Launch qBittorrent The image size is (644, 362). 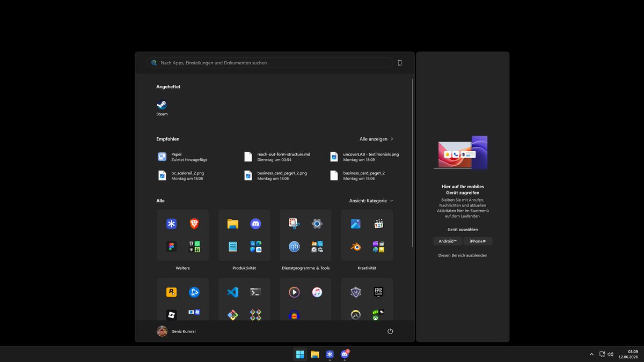(x=294, y=247)
